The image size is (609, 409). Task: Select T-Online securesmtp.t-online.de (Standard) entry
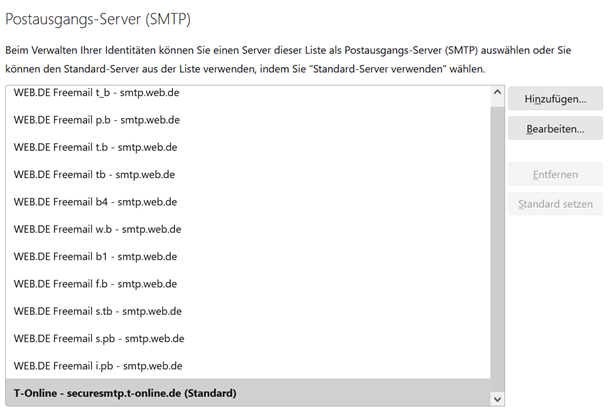124,393
